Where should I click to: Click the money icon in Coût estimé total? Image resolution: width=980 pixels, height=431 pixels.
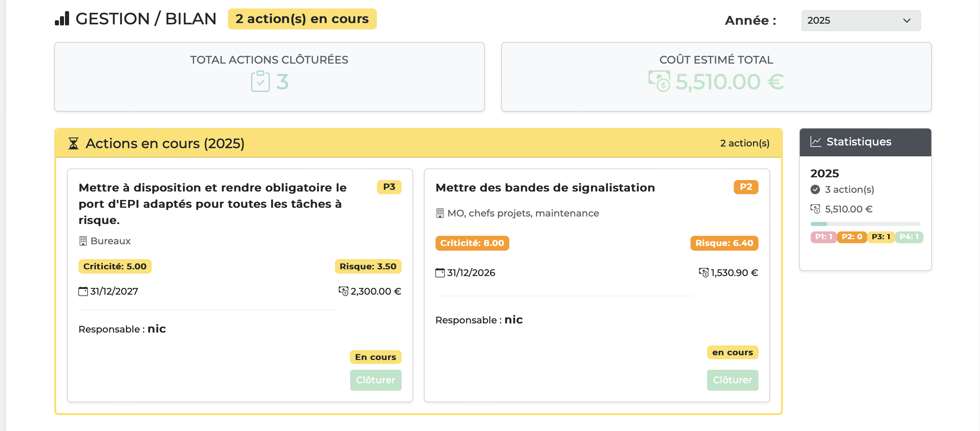[659, 81]
